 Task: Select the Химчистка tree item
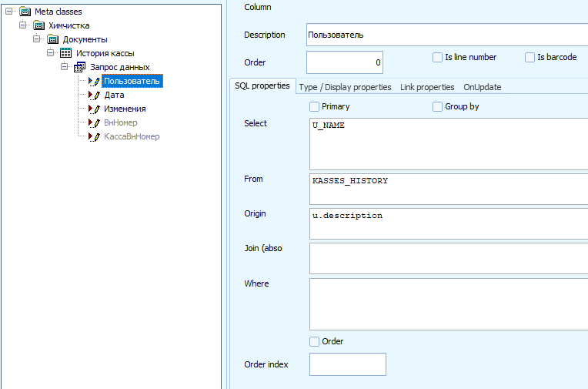(x=69, y=25)
